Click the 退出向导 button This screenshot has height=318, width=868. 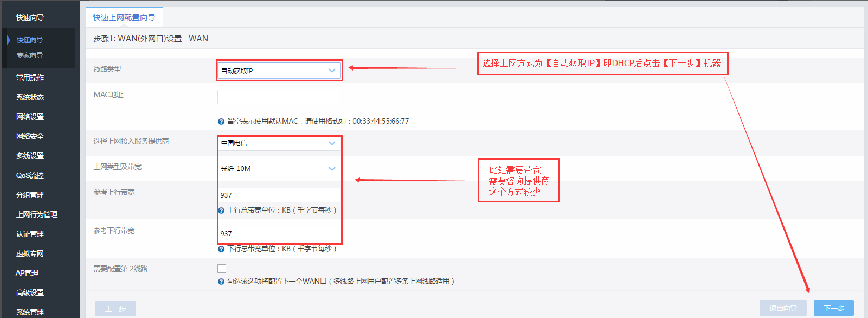click(783, 308)
